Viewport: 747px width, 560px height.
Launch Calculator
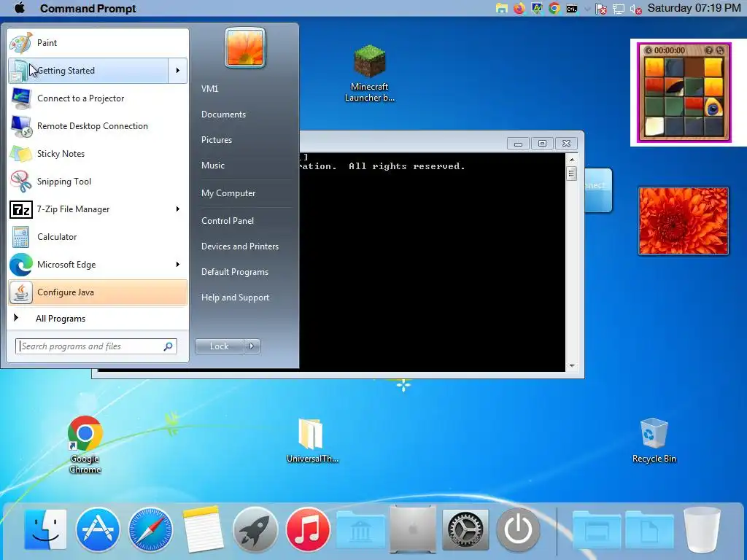click(x=98, y=237)
